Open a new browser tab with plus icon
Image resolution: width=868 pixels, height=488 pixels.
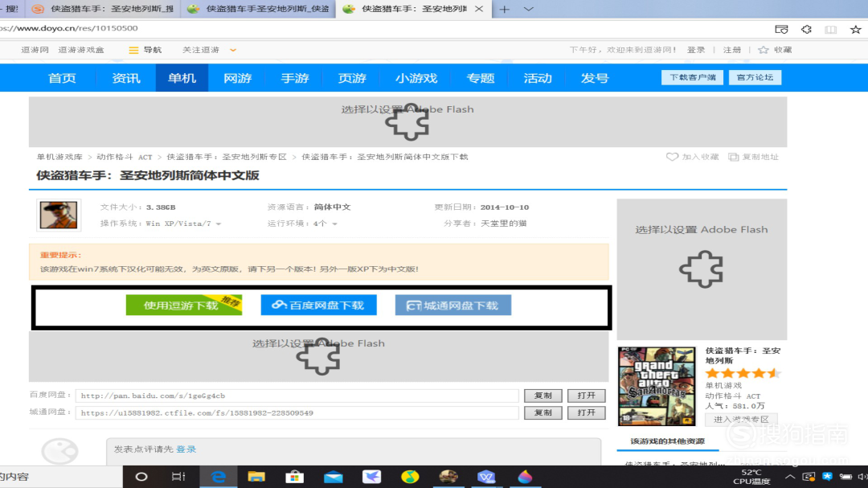point(504,9)
